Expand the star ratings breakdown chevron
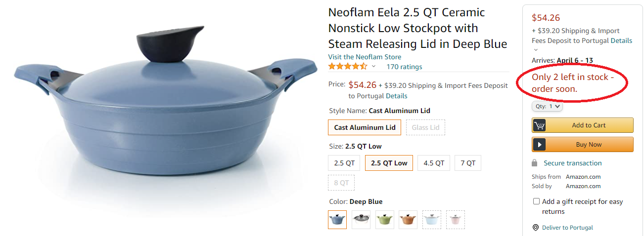644x236 pixels. point(373,67)
